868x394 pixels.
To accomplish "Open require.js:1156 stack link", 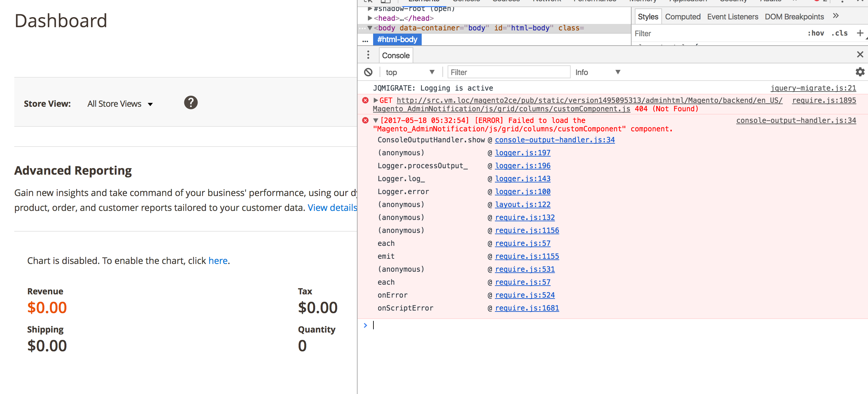I will coord(527,230).
